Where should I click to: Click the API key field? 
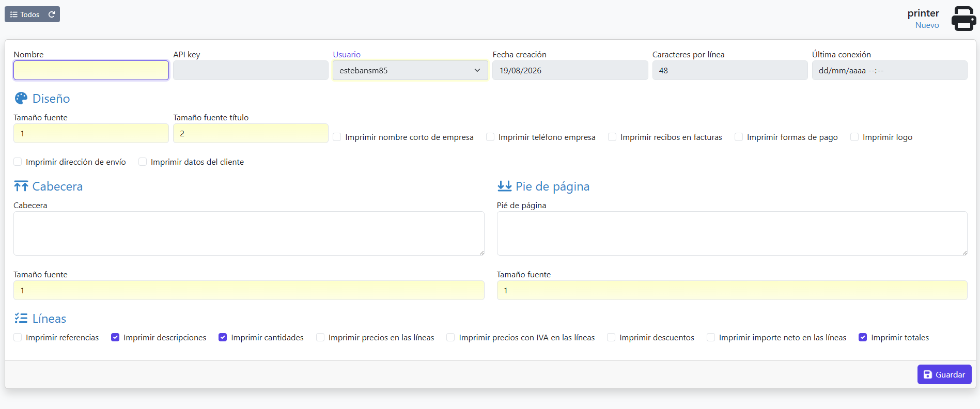tap(251, 70)
